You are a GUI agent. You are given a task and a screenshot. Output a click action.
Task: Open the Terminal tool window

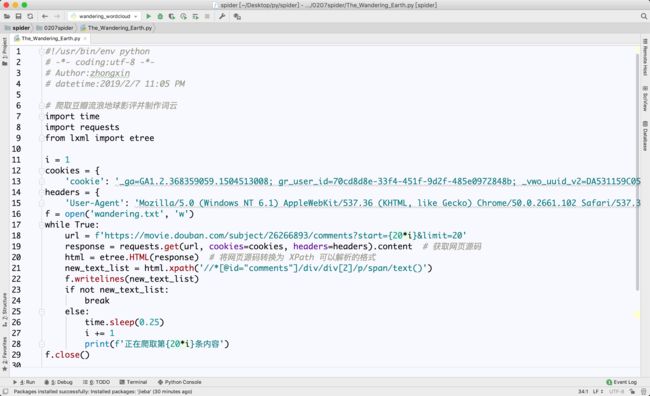pyautogui.click(x=133, y=382)
